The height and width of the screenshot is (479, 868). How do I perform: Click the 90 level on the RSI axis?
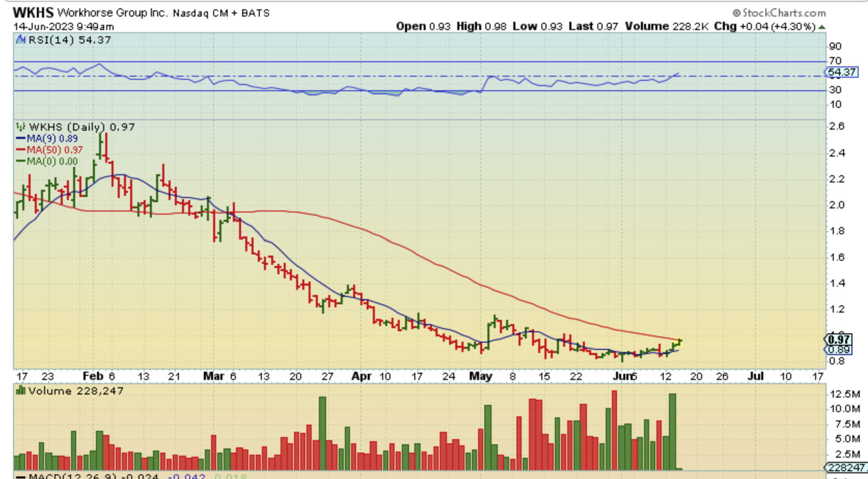click(835, 46)
